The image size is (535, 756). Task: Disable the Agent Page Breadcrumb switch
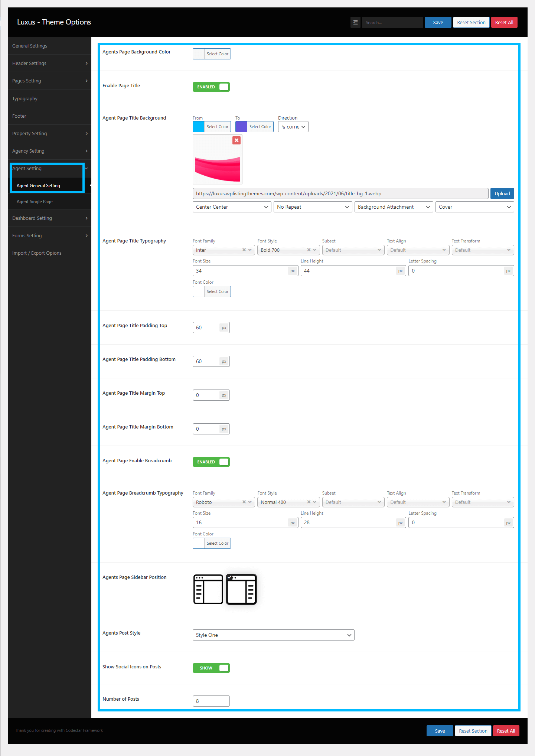pos(211,462)
